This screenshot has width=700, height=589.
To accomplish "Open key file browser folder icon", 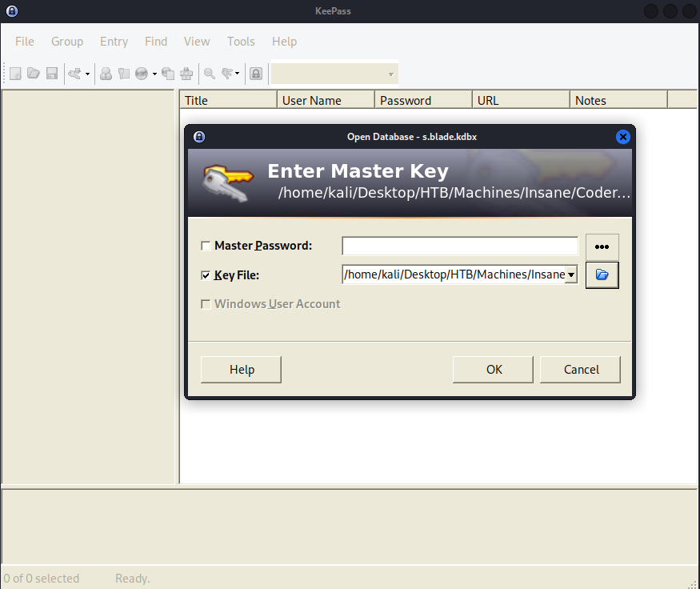I will pos(602,274).
